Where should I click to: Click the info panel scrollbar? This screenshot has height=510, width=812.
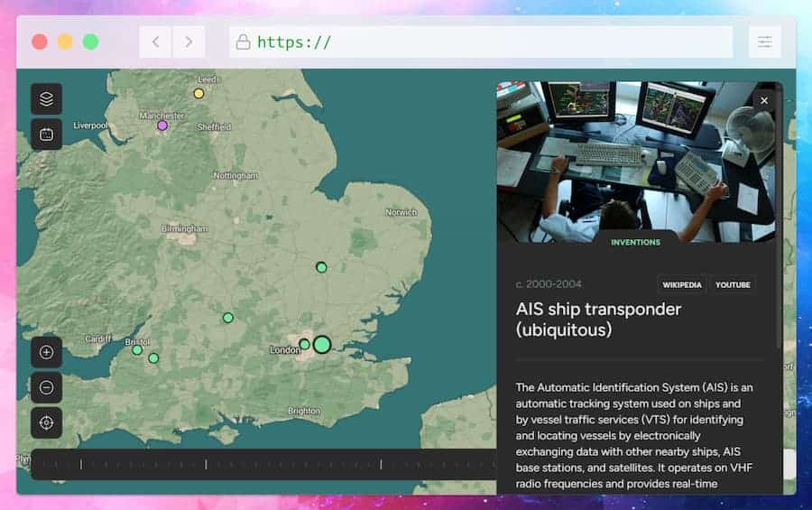click(780, 217)
